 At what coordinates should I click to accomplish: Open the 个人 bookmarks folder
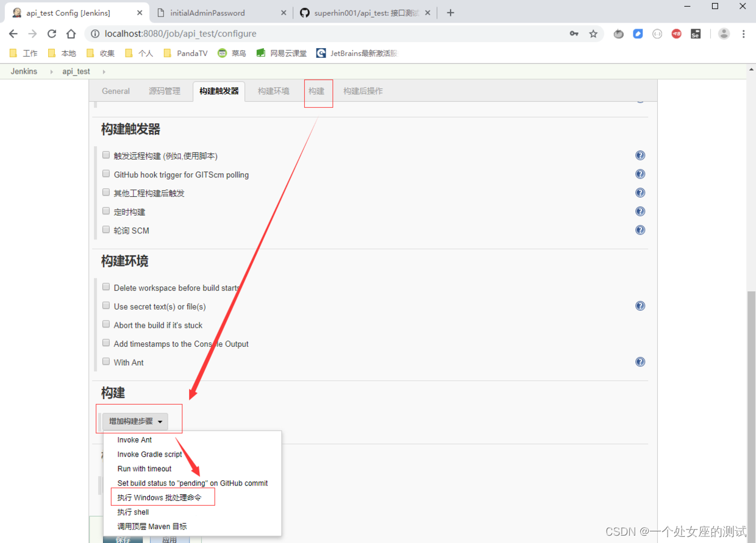pyautogui.click(x=140, y=54)
